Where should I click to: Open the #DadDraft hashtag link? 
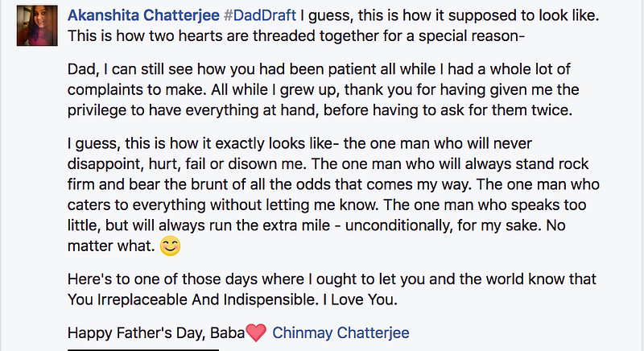[x=259, y=15]
